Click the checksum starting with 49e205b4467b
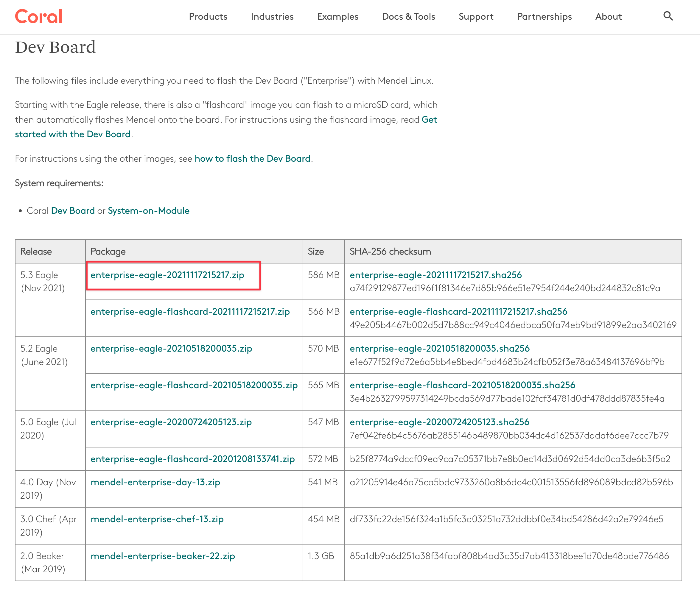Screen dimensions: 700x599 tap(513, 325)
